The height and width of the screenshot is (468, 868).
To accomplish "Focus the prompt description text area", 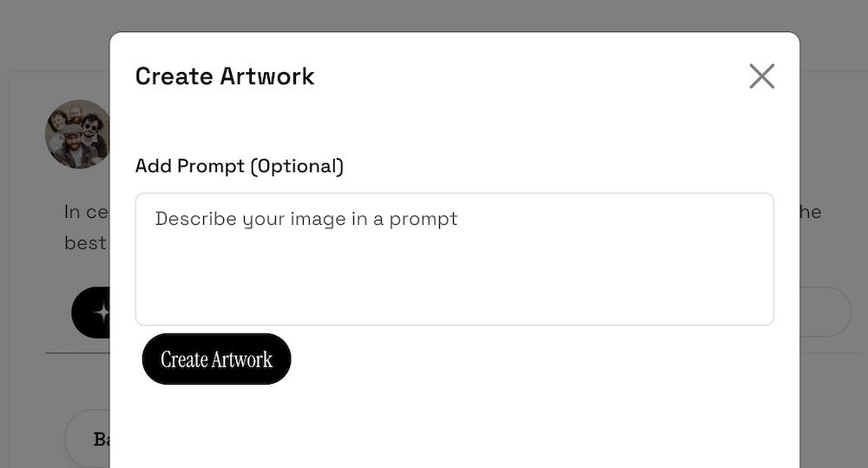I will coord(454,259).
